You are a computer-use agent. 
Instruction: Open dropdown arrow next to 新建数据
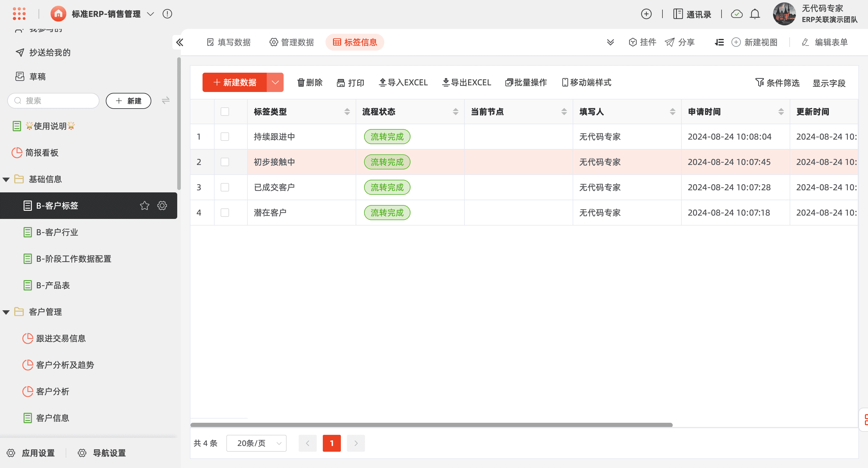pos(275,82)
